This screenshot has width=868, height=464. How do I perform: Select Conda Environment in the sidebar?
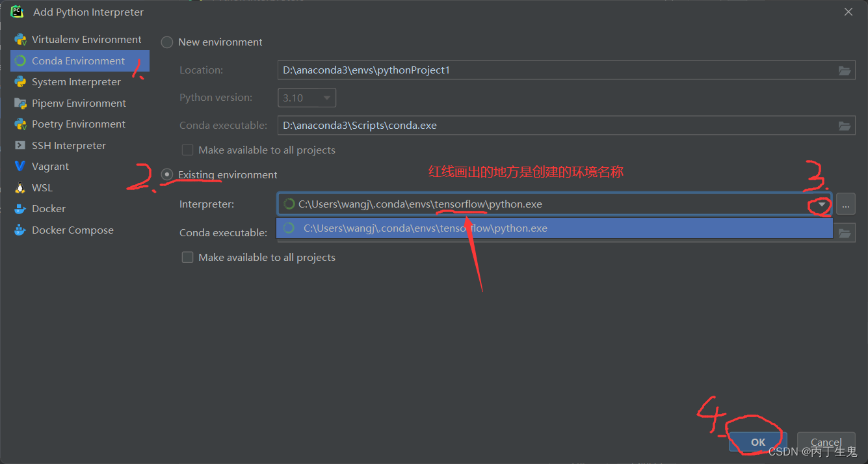tap(80, 61)
